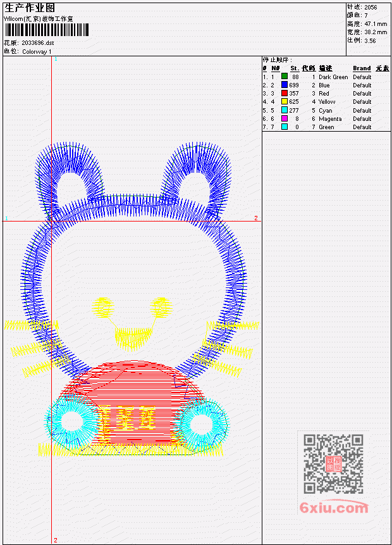Click the Default brand in Yellow row
The height and width of the screenshot is (545, 392).
pos(362,102)
